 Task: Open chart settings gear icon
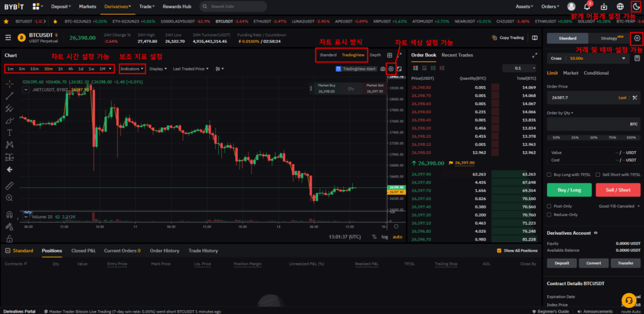(391, 69)
